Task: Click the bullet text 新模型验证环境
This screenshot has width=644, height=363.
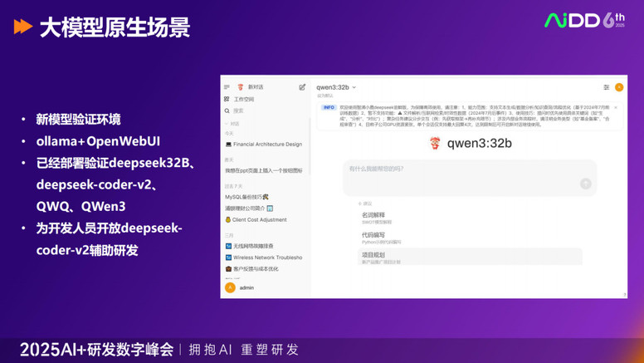Action: 79,120
